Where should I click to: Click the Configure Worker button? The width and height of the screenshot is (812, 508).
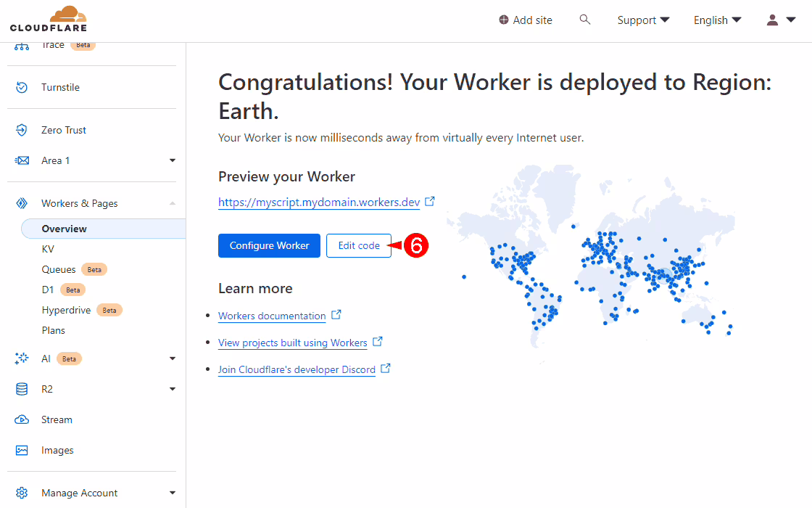pyautogui.click(x=269, y=245)
